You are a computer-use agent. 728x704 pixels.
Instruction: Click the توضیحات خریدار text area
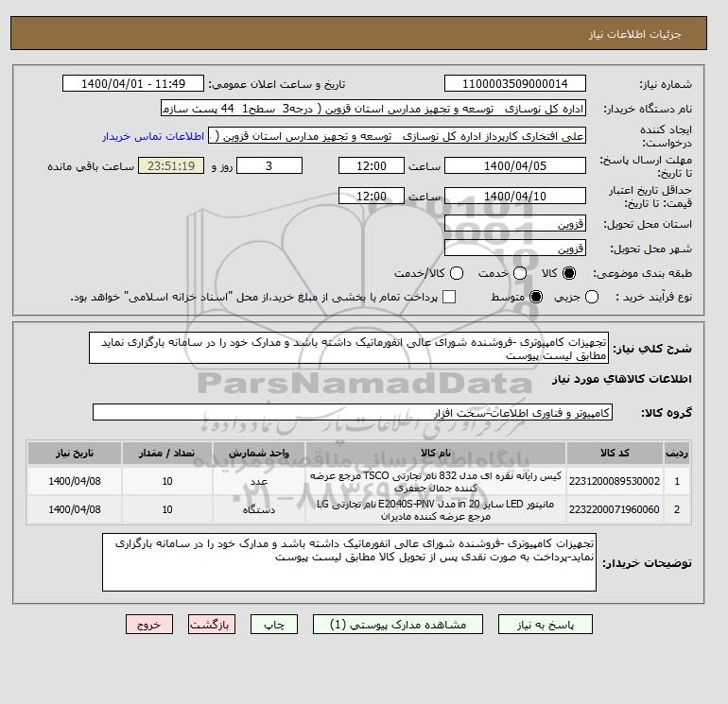pos(349,562)
